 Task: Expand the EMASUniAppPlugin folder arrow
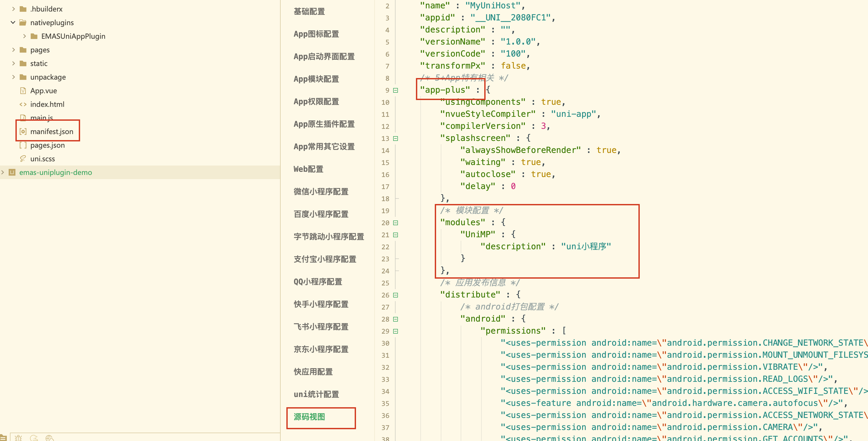click(x=24, y=36)
